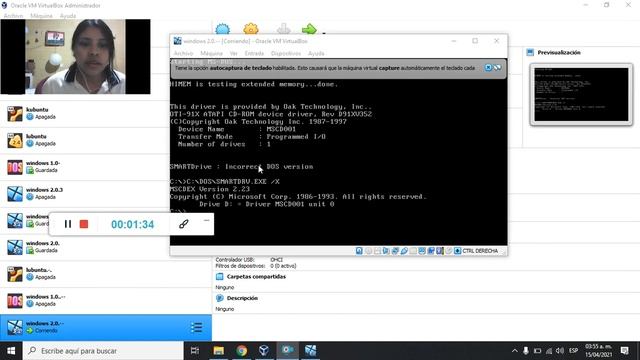Minimize the recorder timer bar
Image resolution: width=640 pixels, height=360 pixels.
pyautogui.click(x=207, y=220)
